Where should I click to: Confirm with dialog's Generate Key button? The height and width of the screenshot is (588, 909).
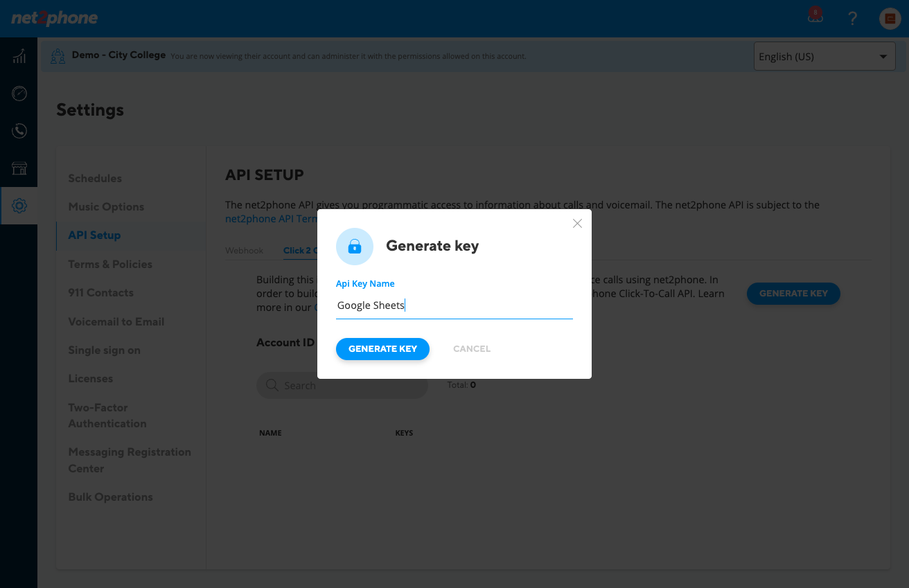tap(382, 349)
